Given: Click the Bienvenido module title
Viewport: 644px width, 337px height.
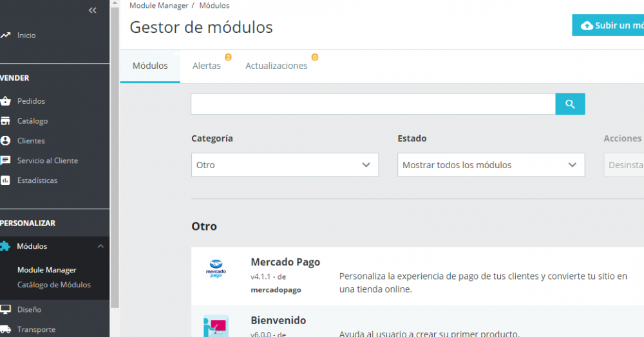Looking at the screenshot, I should pyautogui.click(x=278, y=320).
